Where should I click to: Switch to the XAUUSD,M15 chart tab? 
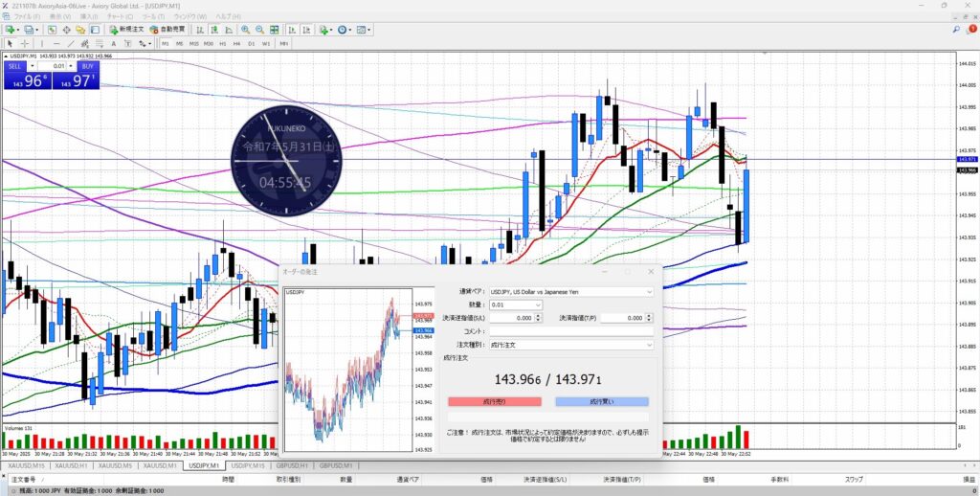pyautogui.click(x=24, y=466)
